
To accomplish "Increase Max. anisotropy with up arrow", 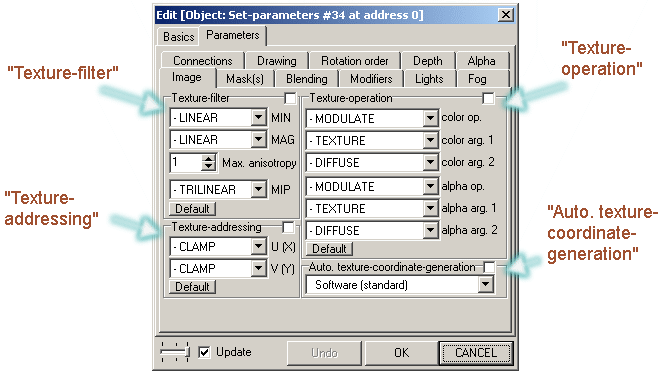I will click(x=208, y=159).
